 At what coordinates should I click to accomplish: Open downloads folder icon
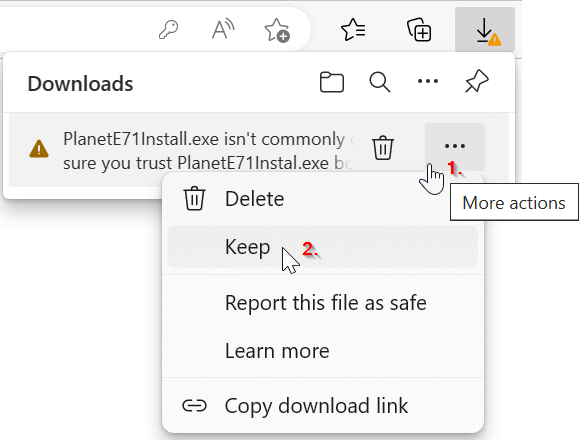click(x=332, y=82)
